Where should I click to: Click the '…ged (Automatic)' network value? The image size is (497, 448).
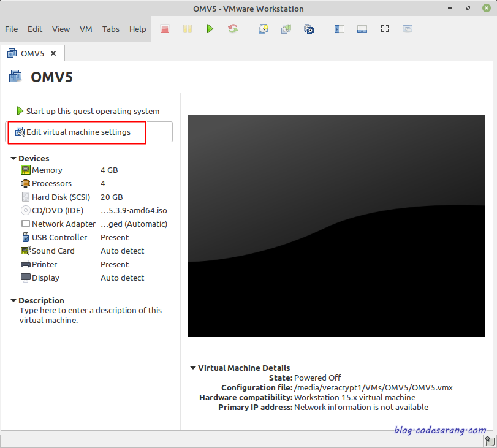click(x=134, y=224)
